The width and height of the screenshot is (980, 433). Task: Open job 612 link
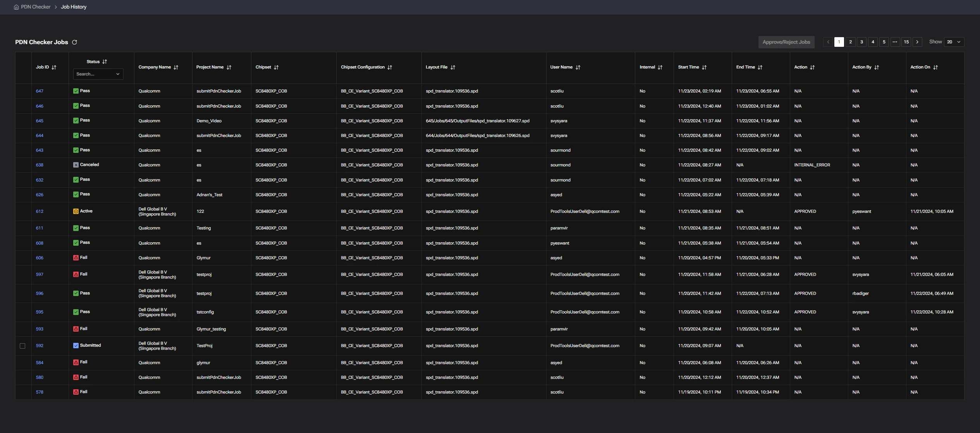[x=40, y=212]
